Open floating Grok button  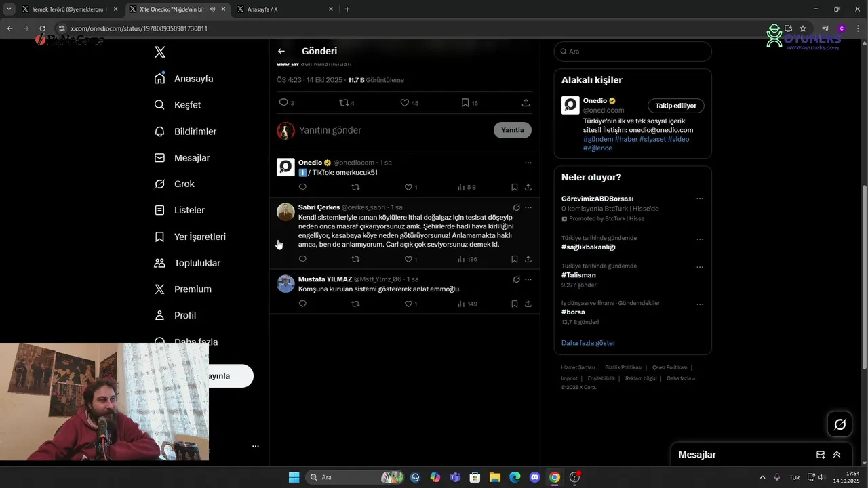[x=840, y=424]
